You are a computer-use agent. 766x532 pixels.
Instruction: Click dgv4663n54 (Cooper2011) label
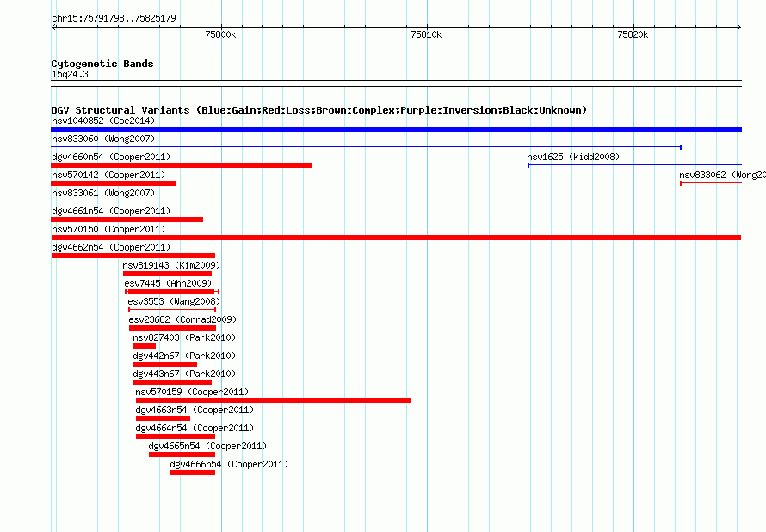click(195, 410)
